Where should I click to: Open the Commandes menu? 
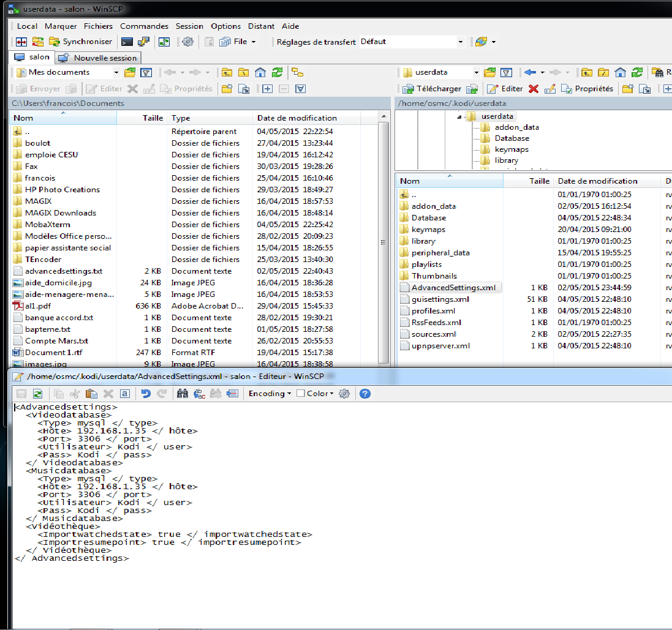(x=144, y=26)
